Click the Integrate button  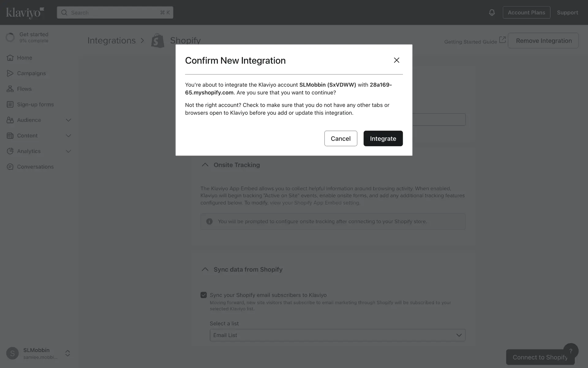(383, 139)
